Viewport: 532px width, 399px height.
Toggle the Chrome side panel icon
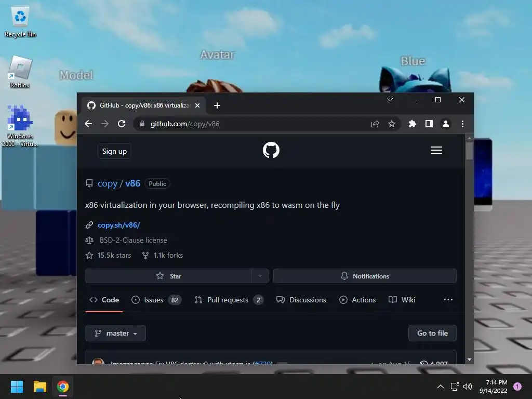pyautogui.click(x=429, y=124)
